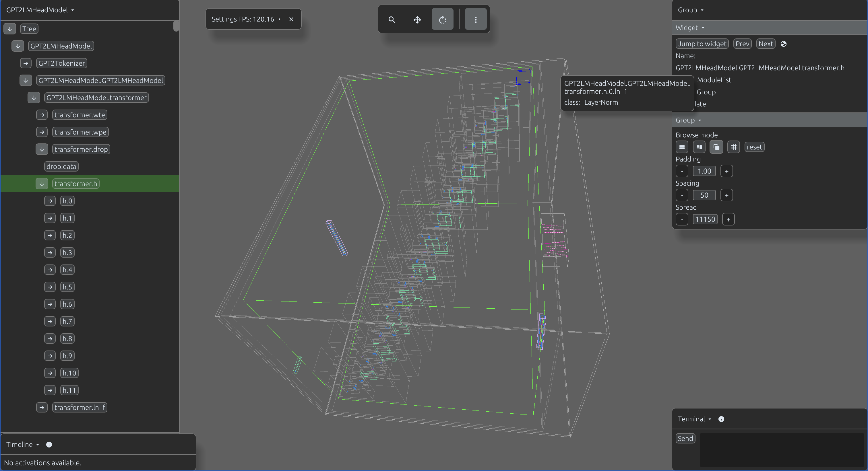Select the list browse mode
868x471 pixels.
pos(682,147)
